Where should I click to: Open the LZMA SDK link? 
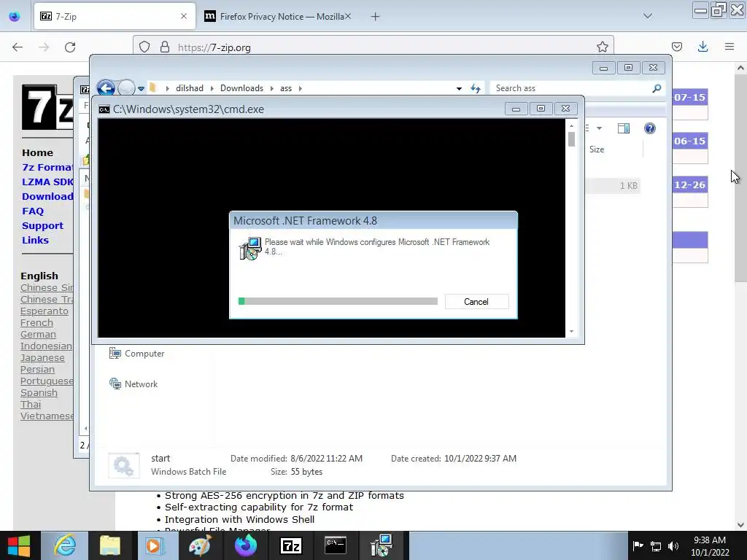coord(47,182)
